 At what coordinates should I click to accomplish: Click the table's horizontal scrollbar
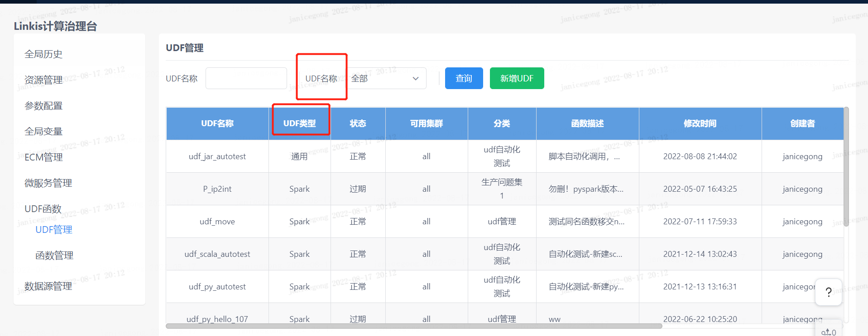pos(414,326)
